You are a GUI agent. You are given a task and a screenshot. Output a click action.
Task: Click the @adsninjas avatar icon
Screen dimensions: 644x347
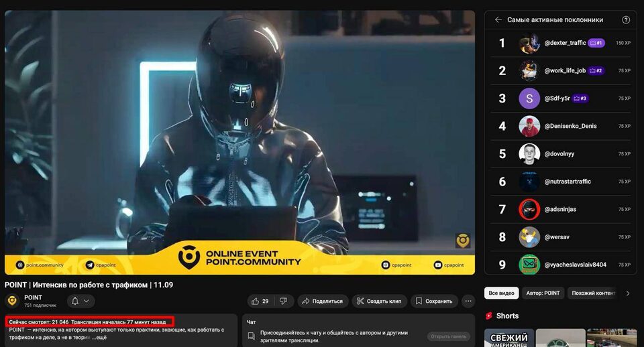click(529, 209)
